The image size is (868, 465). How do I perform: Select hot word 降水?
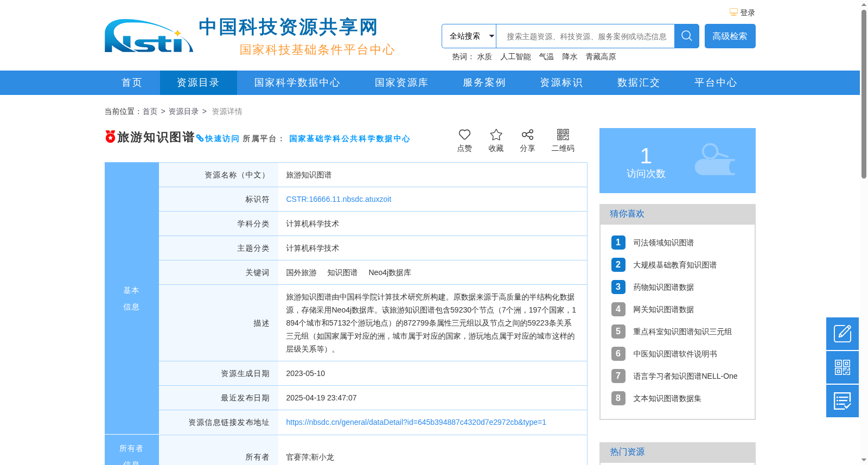point(570,56)
